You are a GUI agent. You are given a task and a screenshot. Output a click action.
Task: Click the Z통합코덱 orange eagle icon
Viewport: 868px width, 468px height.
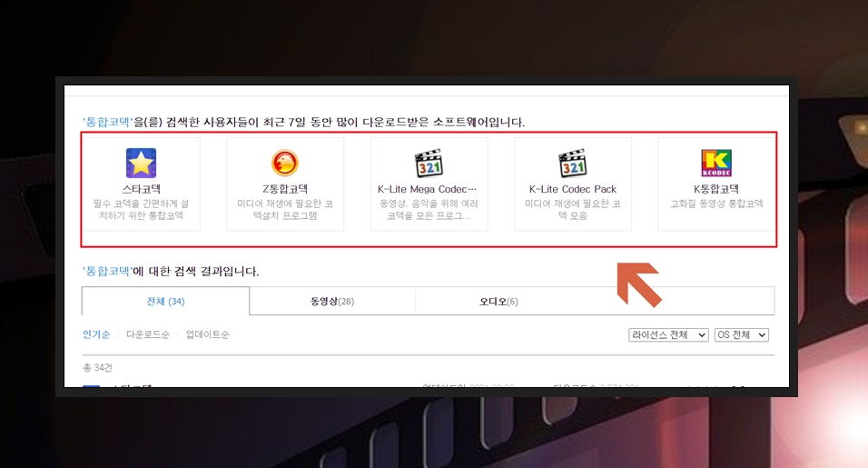coord(285,163)
